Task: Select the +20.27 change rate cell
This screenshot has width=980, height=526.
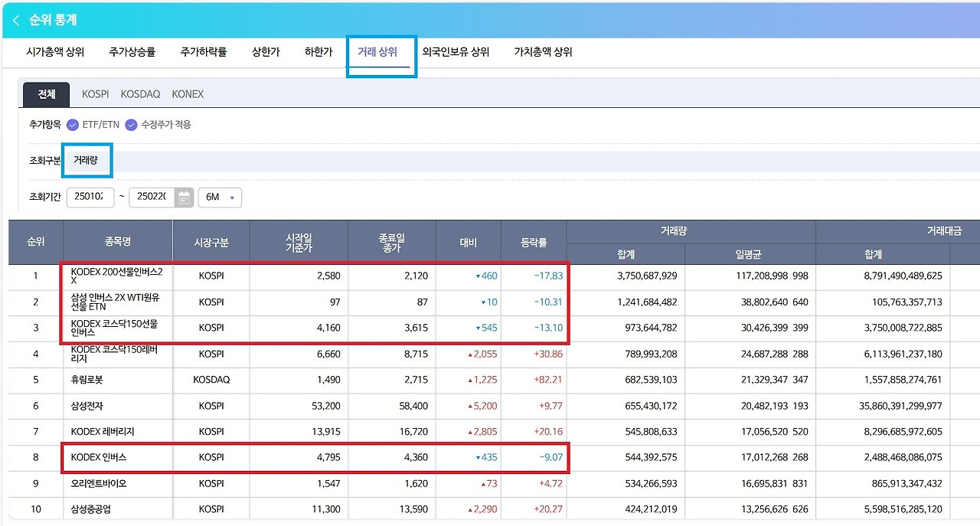Action: (547, 509)
